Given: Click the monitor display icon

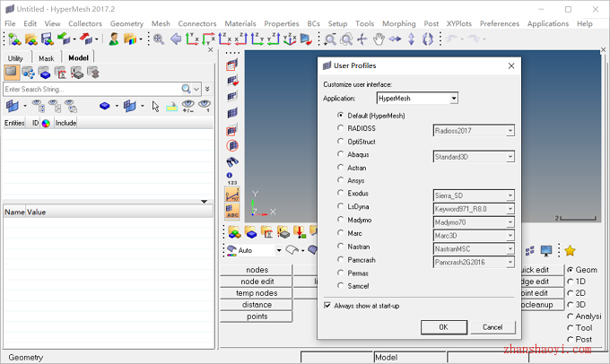Looking at the screenshot, I should tap(546, 251).
